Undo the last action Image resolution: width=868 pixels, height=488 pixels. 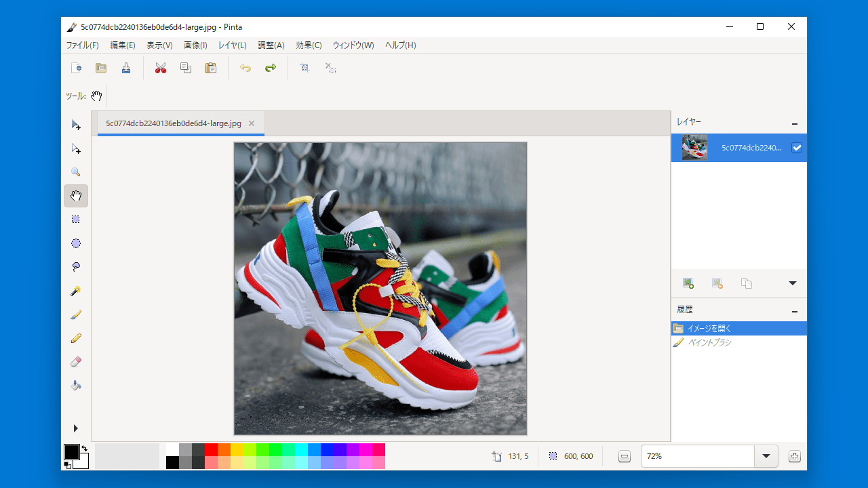[x=245, y=68]
